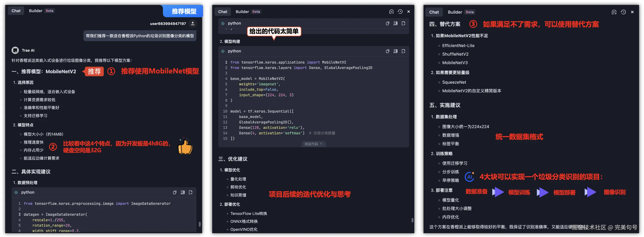Click list item 准确率和性能平衡好
Viewport: 644px width, 237px height.
[42, 107]
